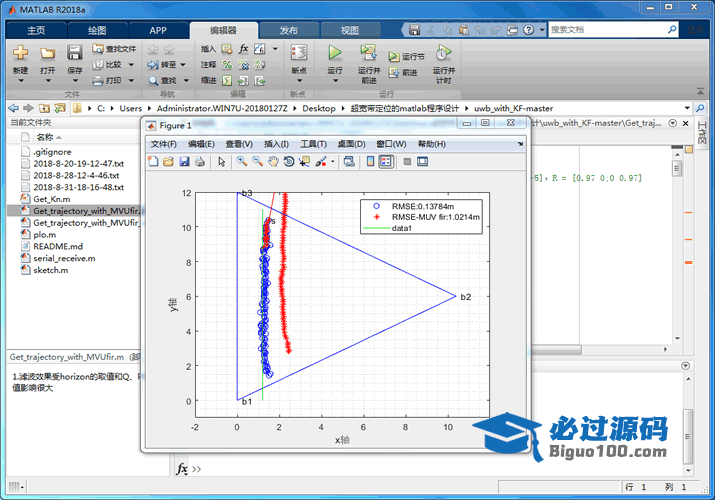
Task: Open the Run (运行) dropdown arrow
Action: [335, 81]
